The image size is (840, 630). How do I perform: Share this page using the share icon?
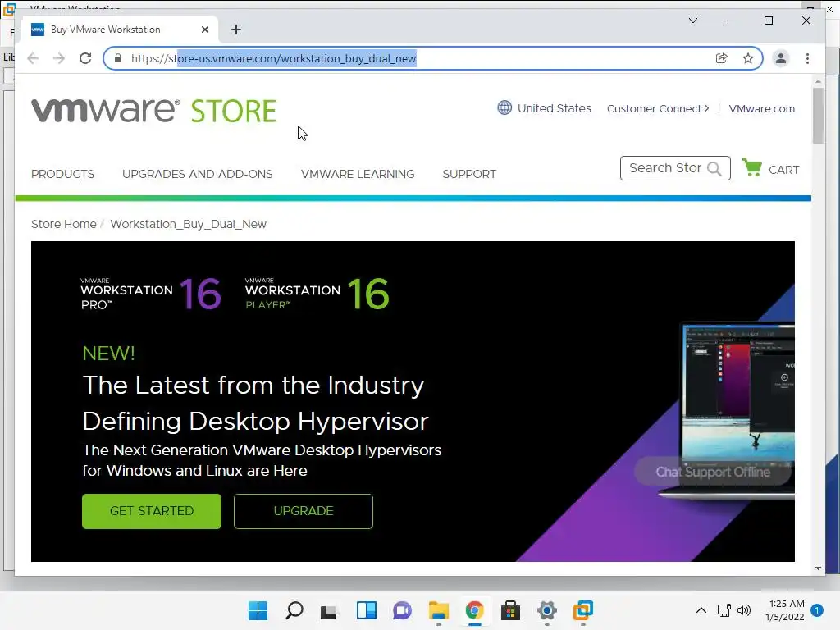point(722,58)
